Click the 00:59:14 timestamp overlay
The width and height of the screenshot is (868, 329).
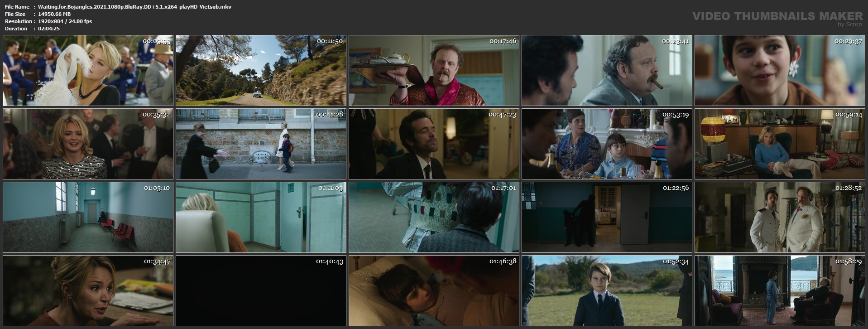pos(849,115)
